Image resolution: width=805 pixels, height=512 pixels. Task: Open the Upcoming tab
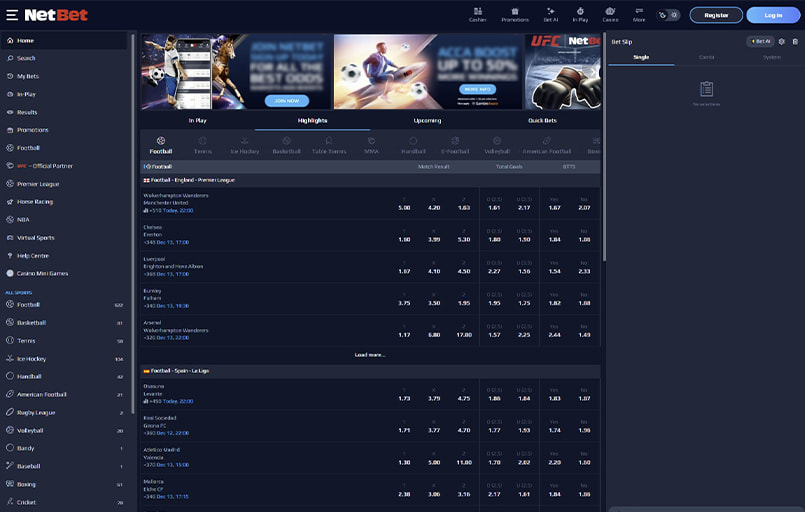(427, 121)
